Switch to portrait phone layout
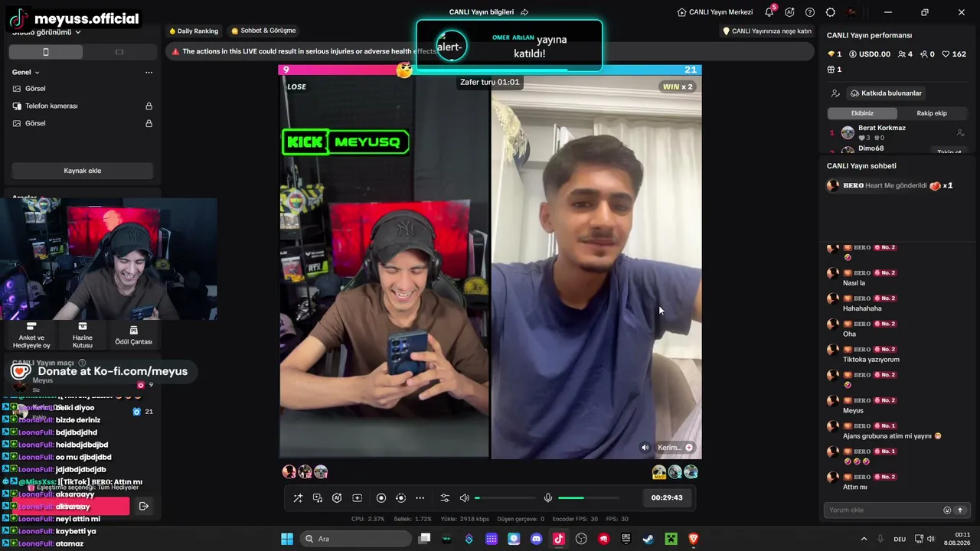 click(x=46, y=52)
